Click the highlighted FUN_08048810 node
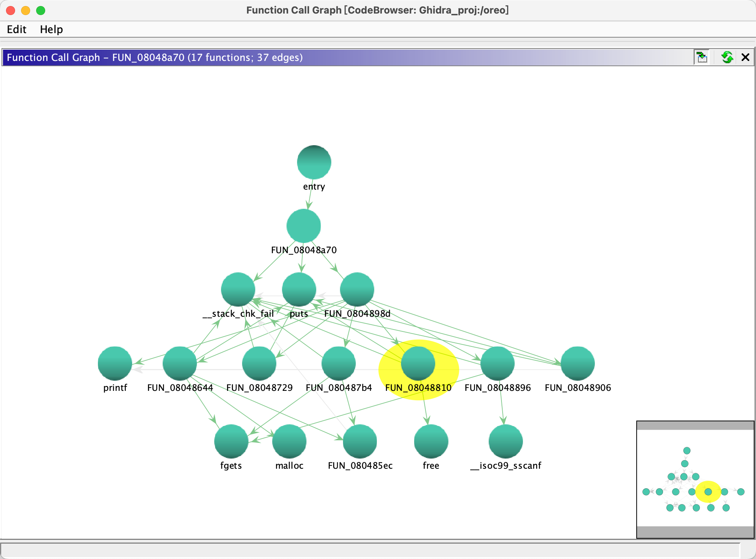The height and width of the screenshot is (559, 756). pyautogui.click(x=418, y=363)
